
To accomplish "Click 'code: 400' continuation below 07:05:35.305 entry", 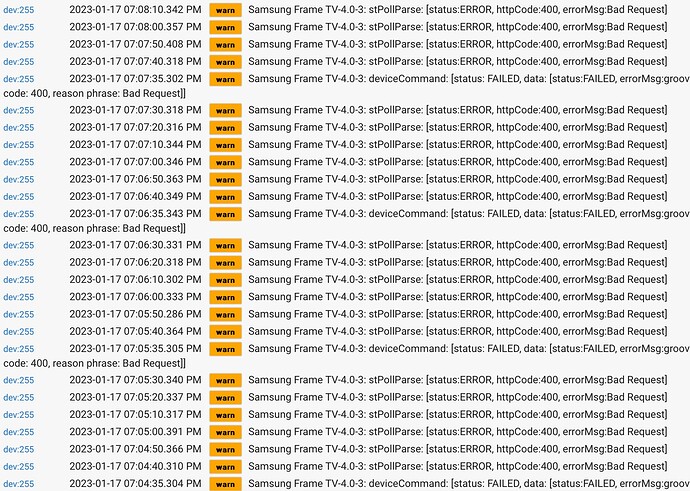I will pos(95,363).
